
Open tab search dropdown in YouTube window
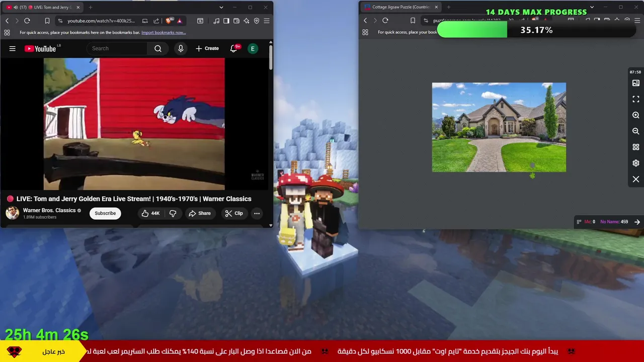221,8
